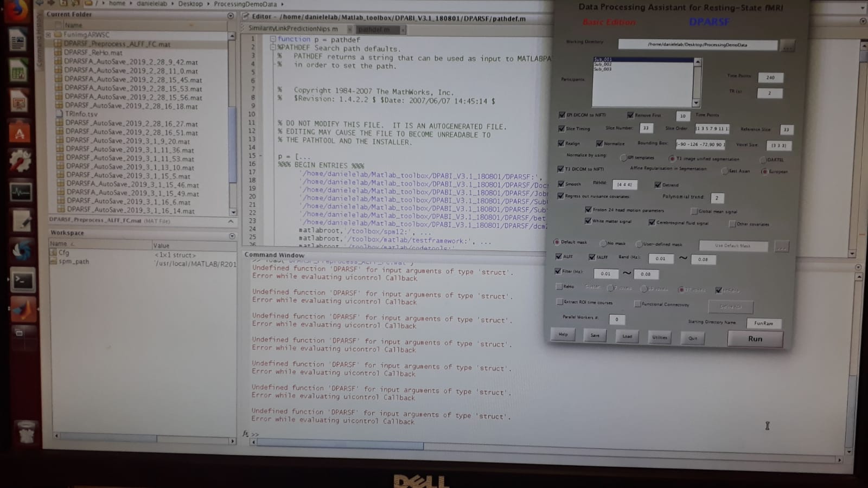Open Current Folder panel actions dropdown
This screenshot has width=868, height=488.
(x=231, y=16)
